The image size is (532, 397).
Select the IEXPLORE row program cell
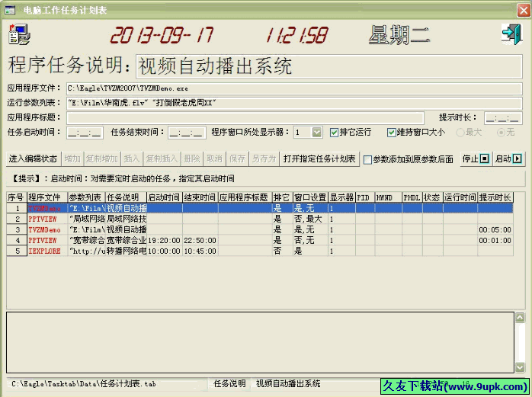pyautogui.click(x=47, y=251)
